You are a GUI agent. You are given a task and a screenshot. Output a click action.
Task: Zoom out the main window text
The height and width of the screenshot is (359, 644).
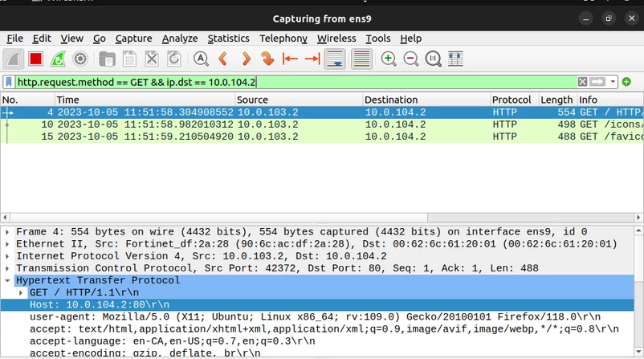[410, 59]
